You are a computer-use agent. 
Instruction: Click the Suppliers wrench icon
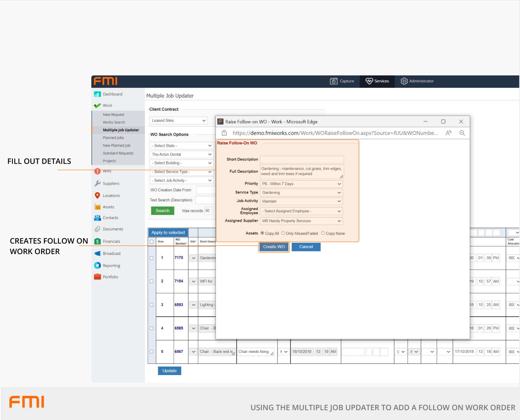pyautogui.click(x=97, y=184)
